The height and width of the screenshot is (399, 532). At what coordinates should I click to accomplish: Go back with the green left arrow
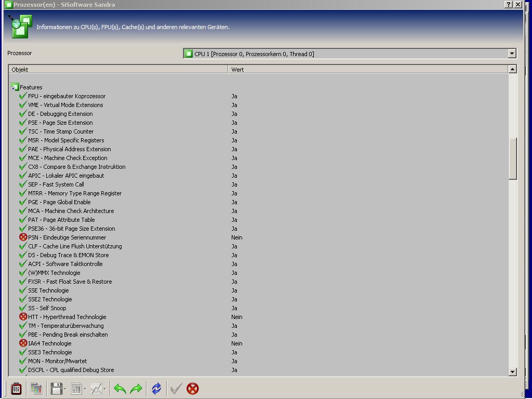coord(120,389)
